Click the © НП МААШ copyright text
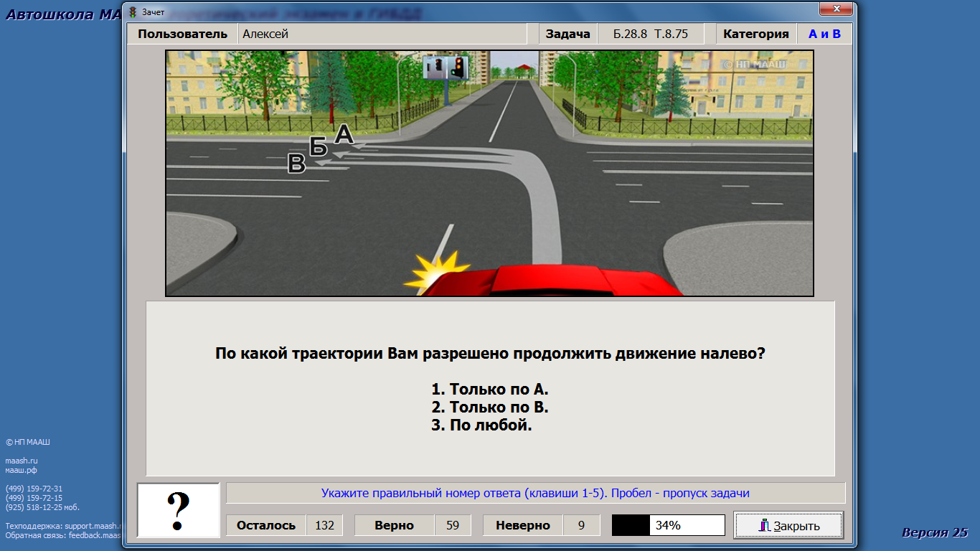The width and height of the screenshot is (980, 551). pos(28,442)
